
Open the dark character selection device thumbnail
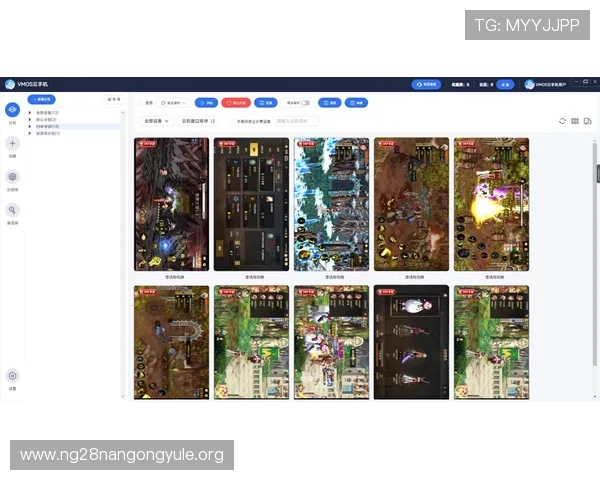[x=411, y=342]
